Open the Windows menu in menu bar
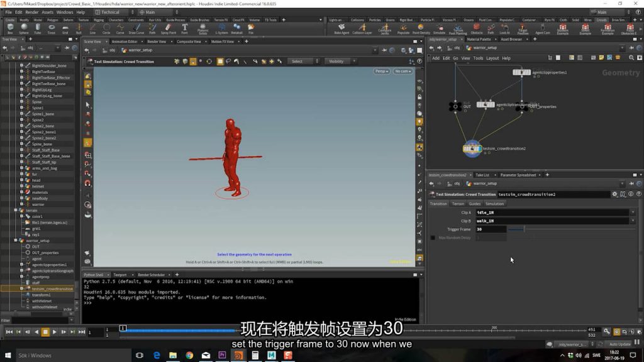The height and width of the screenshot is (362, 644). (65, 13)
